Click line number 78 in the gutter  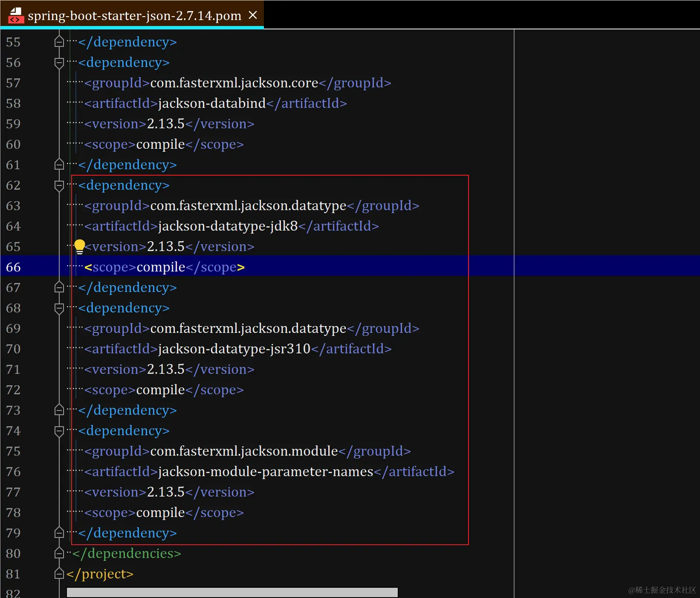[x=13, y=512]
